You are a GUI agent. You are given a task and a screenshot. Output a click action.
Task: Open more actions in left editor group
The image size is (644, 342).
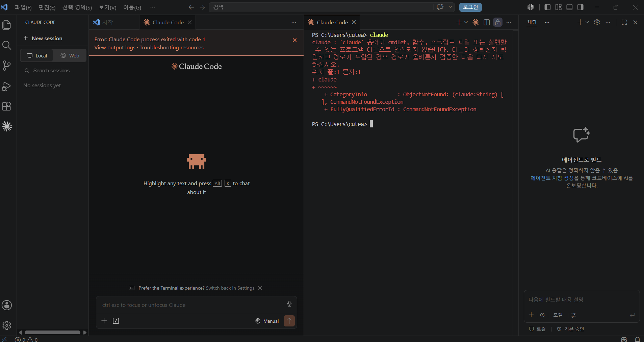[x=294, y=22]
